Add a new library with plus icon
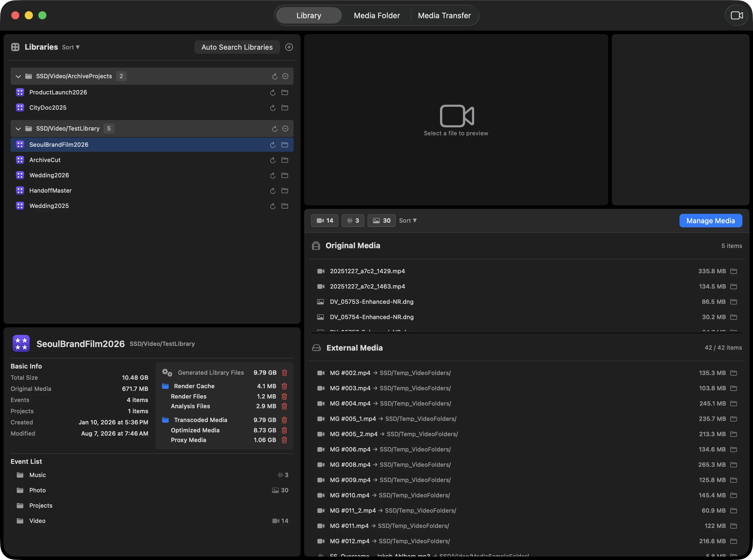This screenshot has height=560, width=753. click(x=289, y=47)
